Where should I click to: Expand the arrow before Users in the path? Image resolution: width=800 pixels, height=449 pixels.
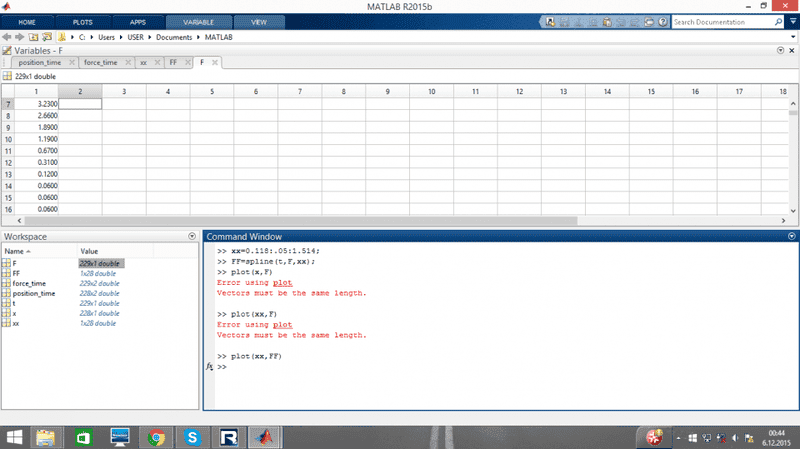point(92,37)
